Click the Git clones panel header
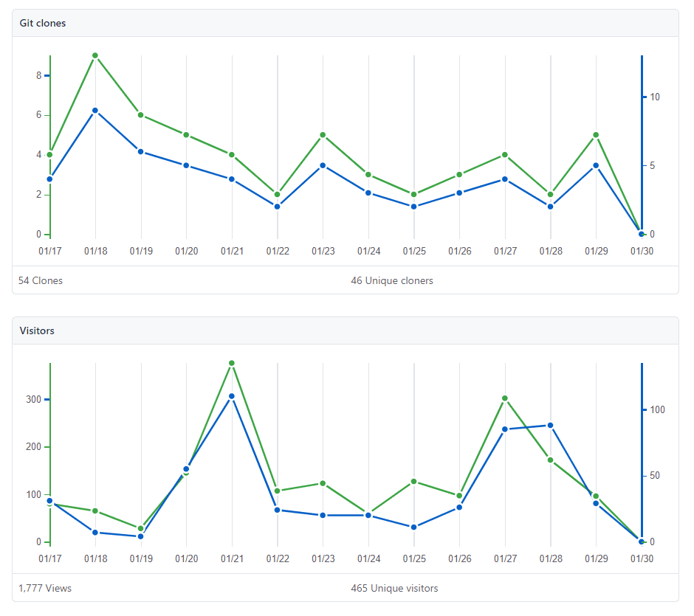Screen dimensions: 694x616 coord(347,23)
